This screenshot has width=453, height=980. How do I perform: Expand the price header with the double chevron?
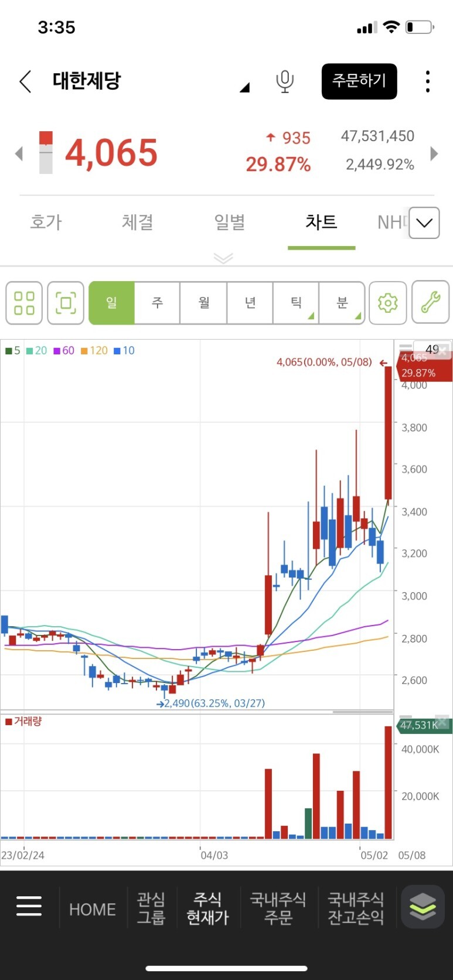(x=223, y=258)
